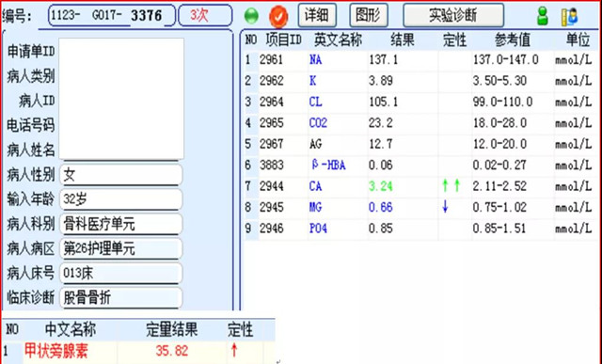The height and width of the screenshot is (364, 602).
Task: Click the red up arrow for 甲状旁腺素
Action: point(234,350)
